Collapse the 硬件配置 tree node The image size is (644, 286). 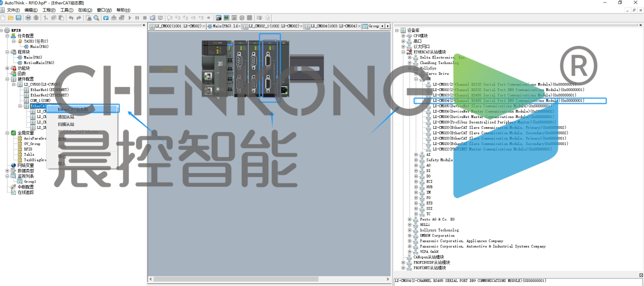pos(8,79)
